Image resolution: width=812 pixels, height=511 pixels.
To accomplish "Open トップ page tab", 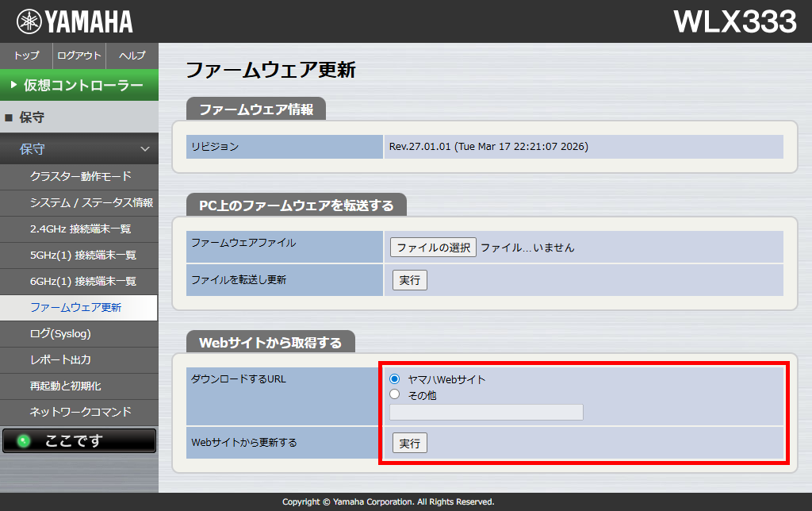I will click(x=26, y=56).
